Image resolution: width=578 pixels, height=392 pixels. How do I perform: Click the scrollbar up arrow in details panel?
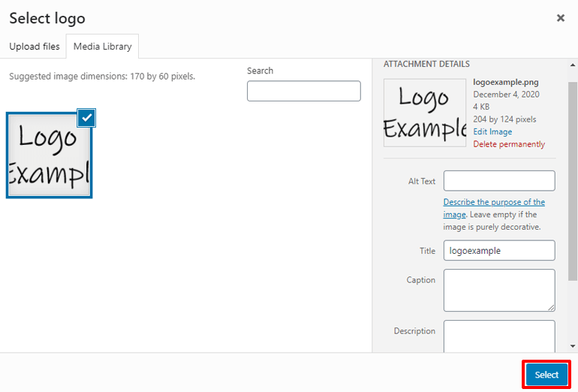tap(573, 65)
